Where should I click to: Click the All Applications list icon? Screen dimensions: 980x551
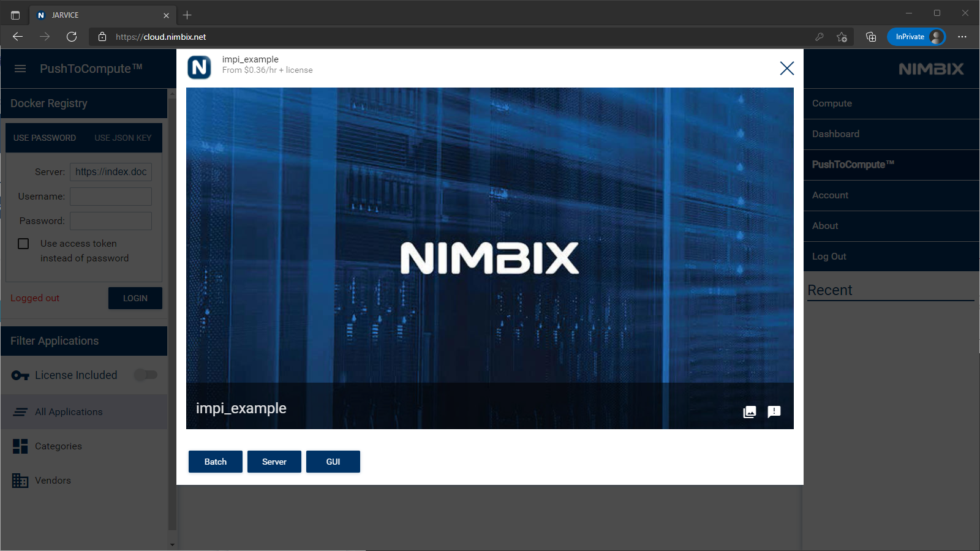pos(20,412)
